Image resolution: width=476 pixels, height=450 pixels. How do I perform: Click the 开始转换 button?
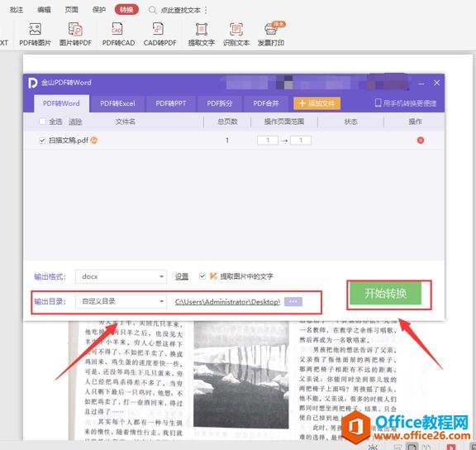(x=385, y=293)
